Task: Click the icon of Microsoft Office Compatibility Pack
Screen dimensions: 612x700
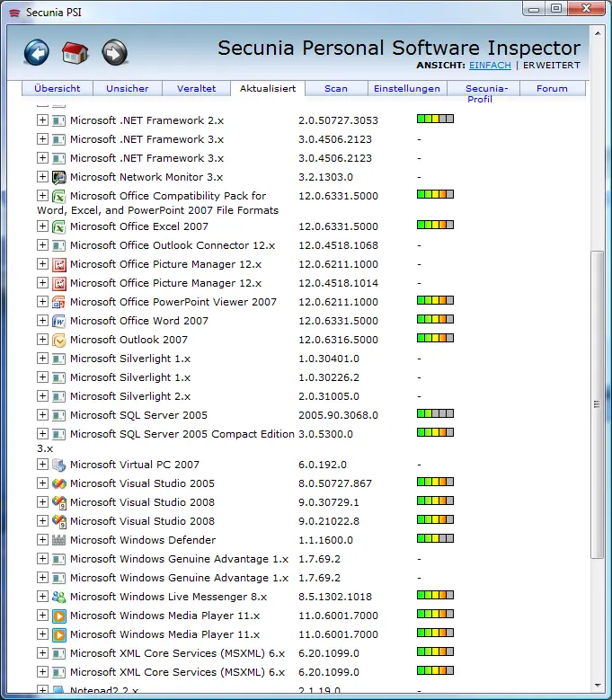Action: 59,196
